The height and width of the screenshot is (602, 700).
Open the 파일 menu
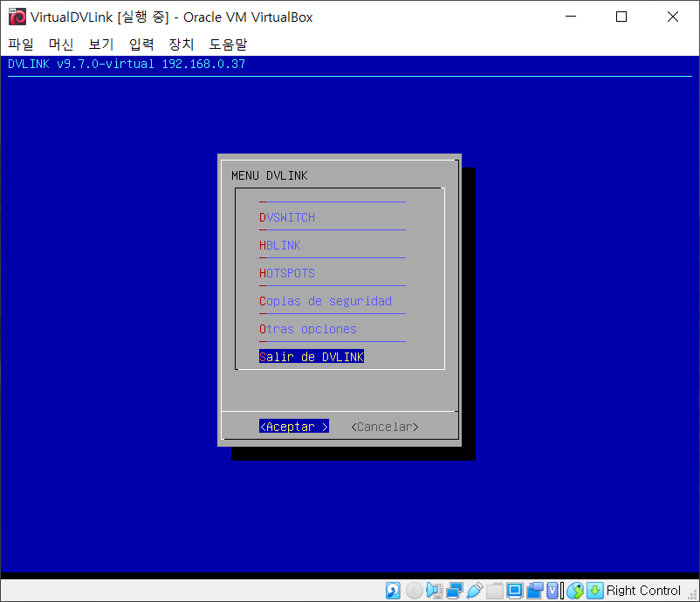21,44
